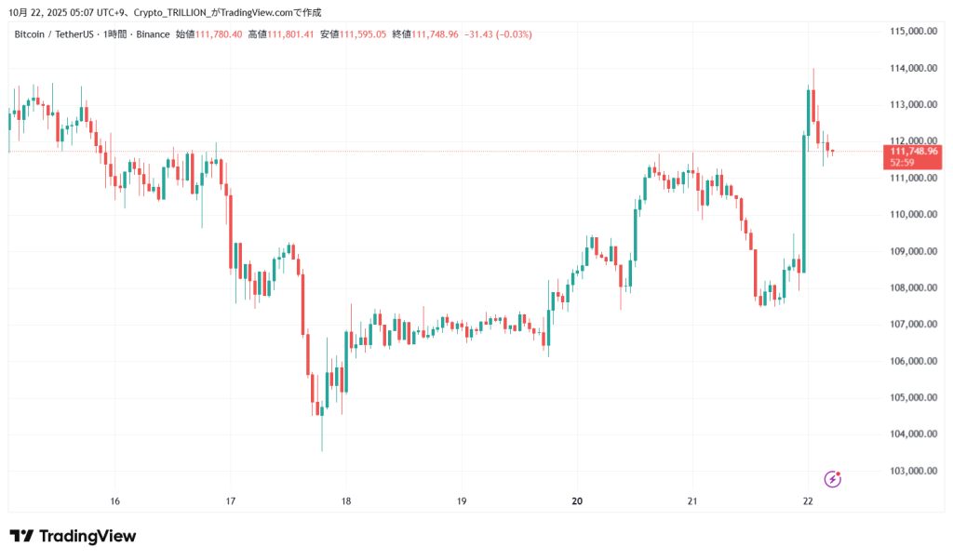Screen dimensions: 953x560
Task: Click the −31.43 (−0.03%) change value
Action: click(500, 34)
